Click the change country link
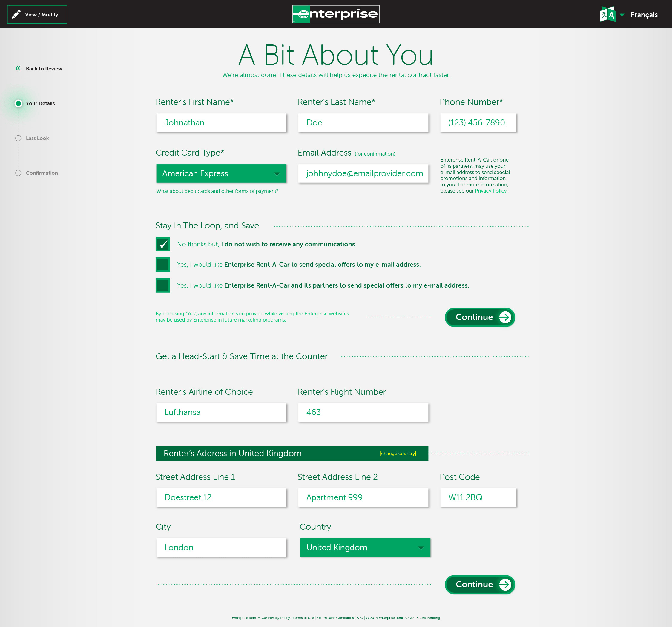The height and width of the screenshot is (627, 672). point(398,453)
